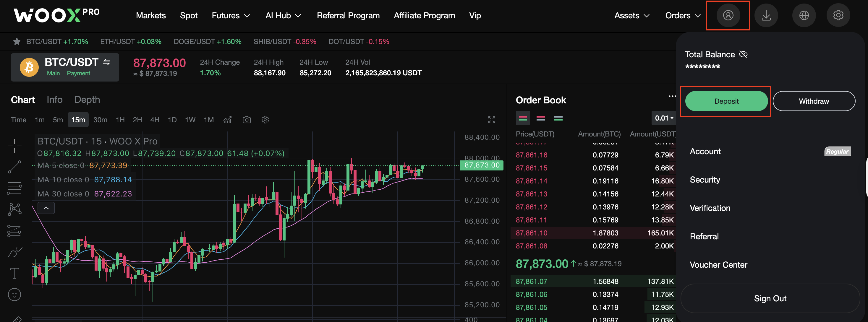Click the green Deposit button

pos(726,101)
